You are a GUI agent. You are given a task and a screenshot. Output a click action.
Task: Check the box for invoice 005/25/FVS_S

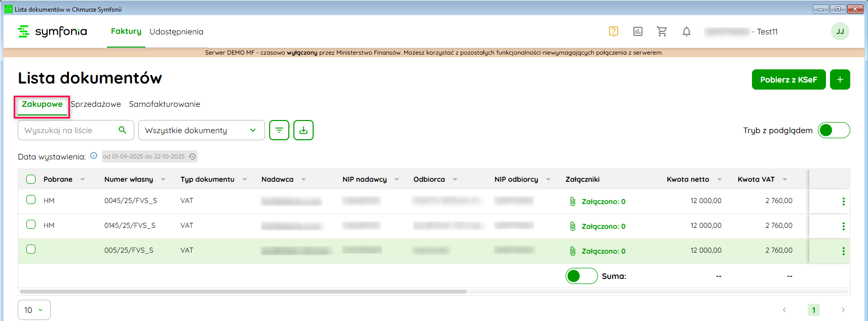coord(31,249)
